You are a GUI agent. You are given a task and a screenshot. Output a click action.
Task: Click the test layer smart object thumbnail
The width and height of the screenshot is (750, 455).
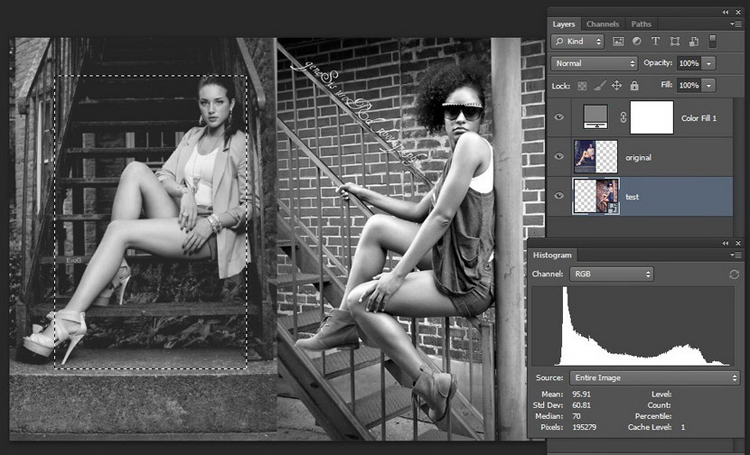pyautogui.click(x=596, y=196)
